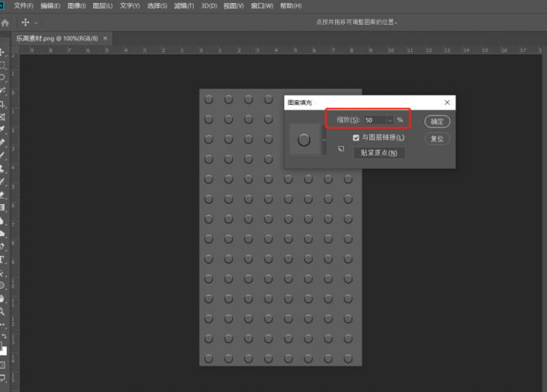The height and width of the screenshot is (392, 547).
Task: Click the create new preset icon in dialog
Action: point(341,151)
